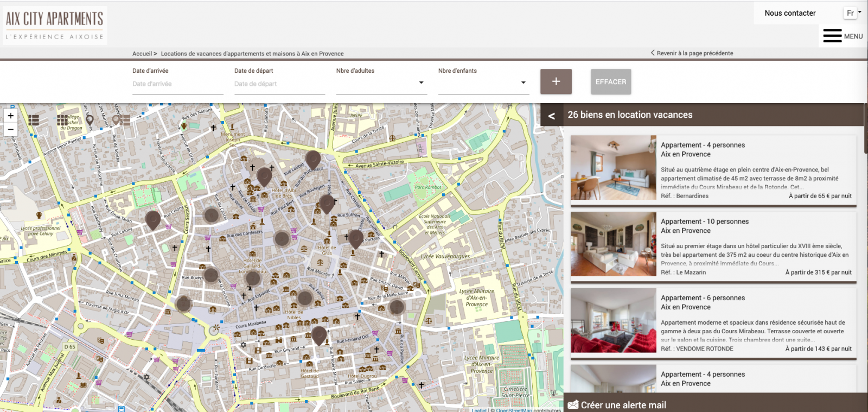Image resolution: width=868 pixels, height=412 pixels.
Task: Click the Aix City Apartments logo
Action: [54, 25]
